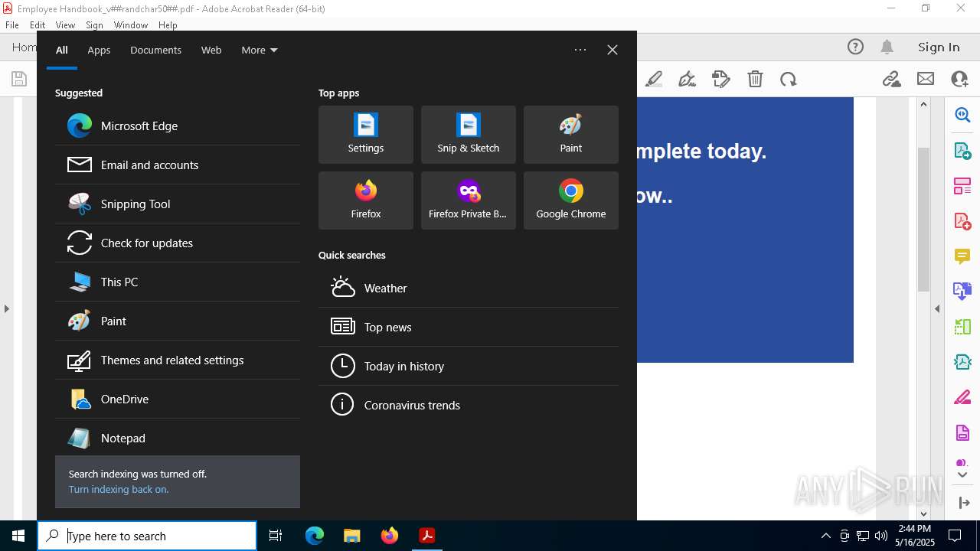Click taskbar clock showing 2:44 PM
Image resolution: width=980 pixels, height=551 pixels.
point(914,536)
